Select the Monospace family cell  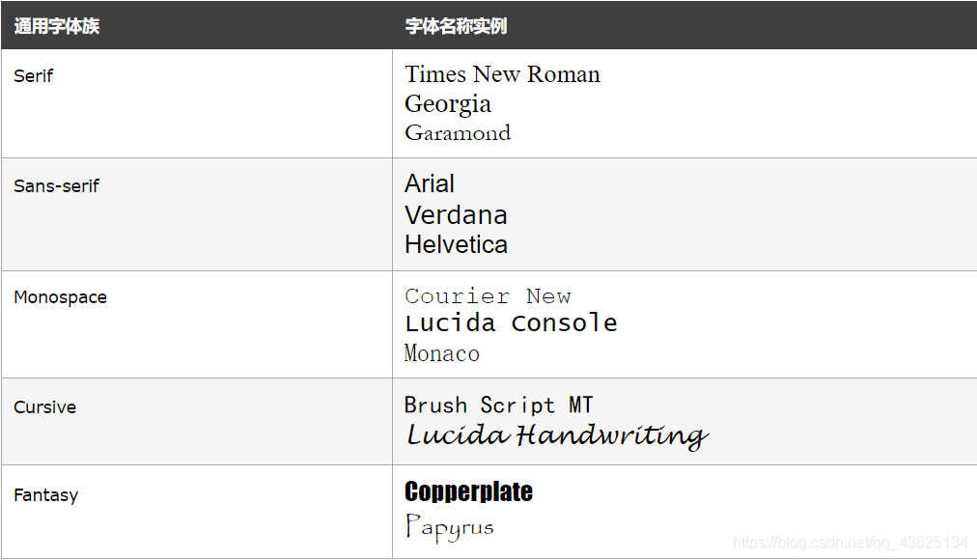coord(196,324)
